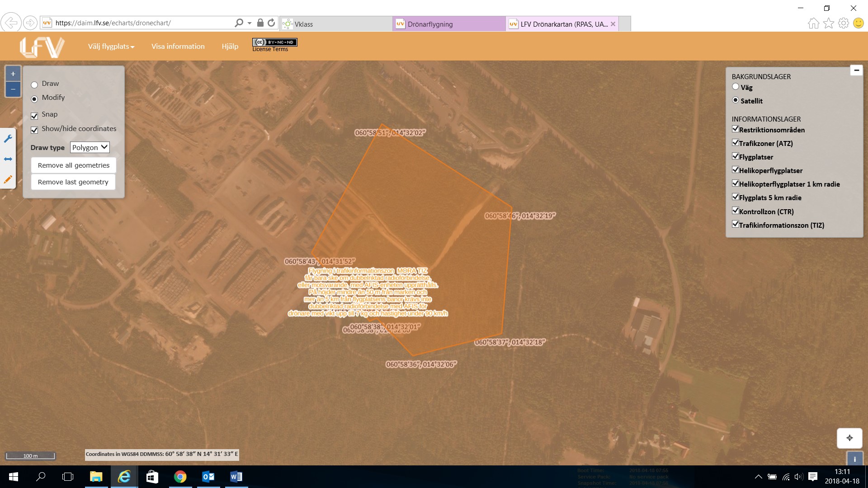This screenshot has height=488, width=868.
Task: Toggle Helikopterflygplatser 1 km radie checkbox
Action: pos(735,183)
